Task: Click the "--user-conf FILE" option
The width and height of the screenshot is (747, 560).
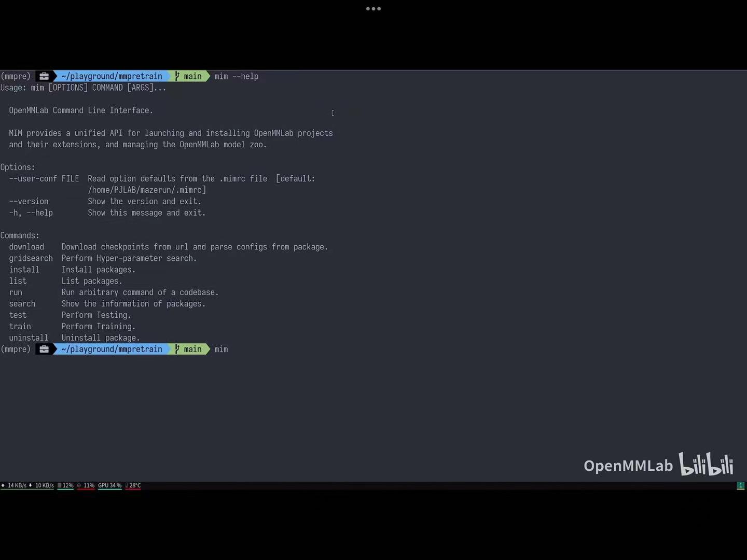Action: click(44, 179)
